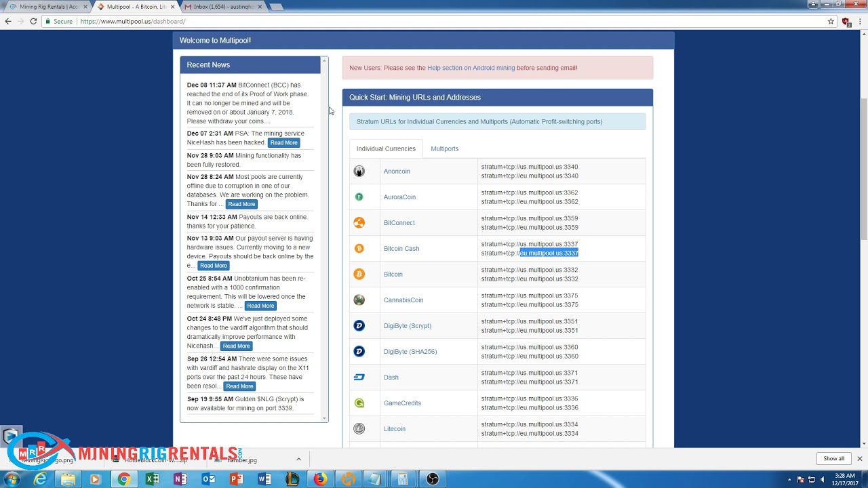Open the GameCredits link
Screen dimensions: 868x488
click(402, 403)
